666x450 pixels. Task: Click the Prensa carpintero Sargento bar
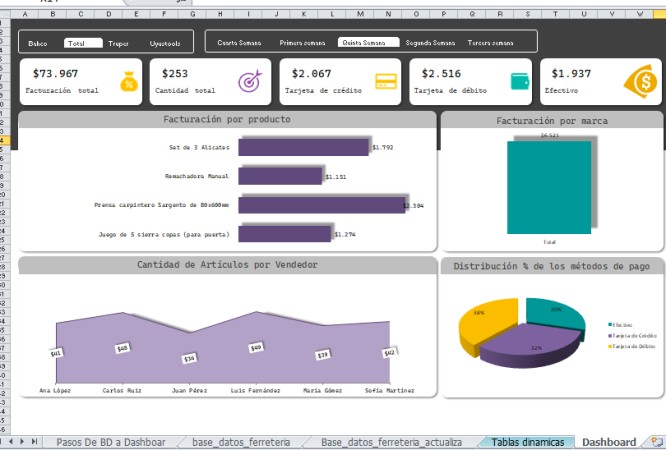pos(322,205)
